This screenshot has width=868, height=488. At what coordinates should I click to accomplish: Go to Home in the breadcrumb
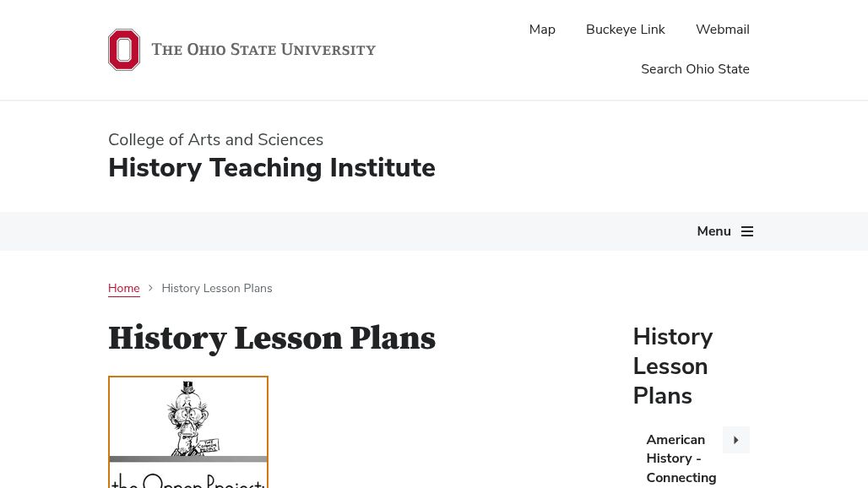point(123,288)
